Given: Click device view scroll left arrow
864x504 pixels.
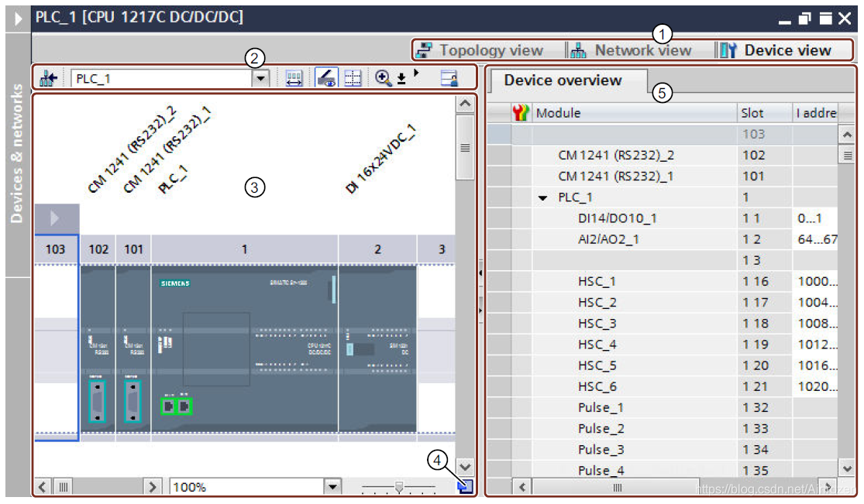Looking at the screenshot, I should (43, 487).
